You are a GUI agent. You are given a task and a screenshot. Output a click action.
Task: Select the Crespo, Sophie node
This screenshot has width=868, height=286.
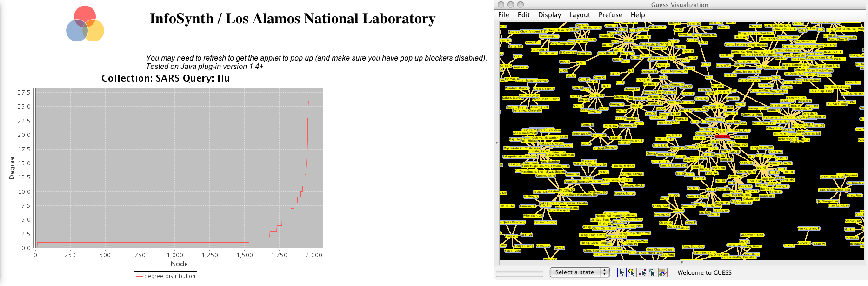544,88
